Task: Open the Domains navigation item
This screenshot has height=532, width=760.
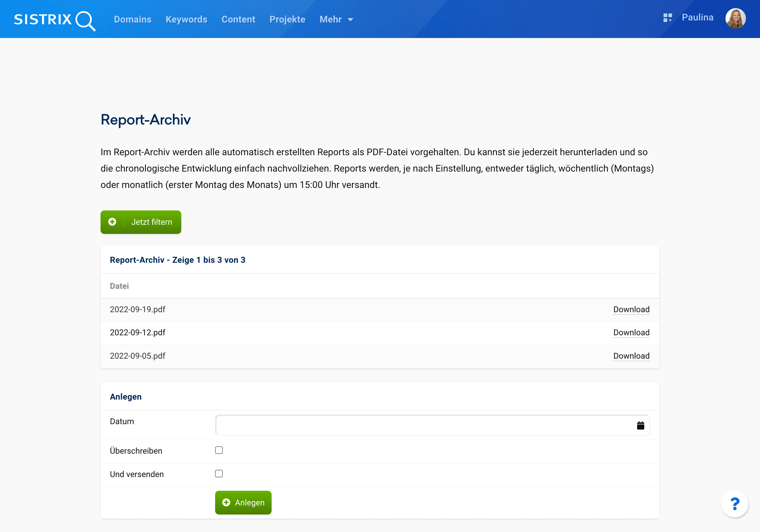Action: [x=132, y=20]
